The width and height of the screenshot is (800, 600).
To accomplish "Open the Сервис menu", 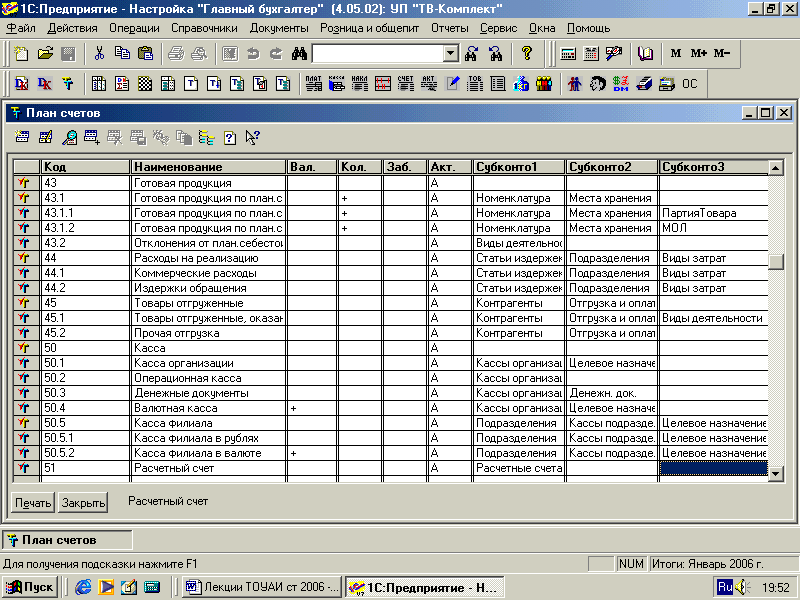I will 498,29.
